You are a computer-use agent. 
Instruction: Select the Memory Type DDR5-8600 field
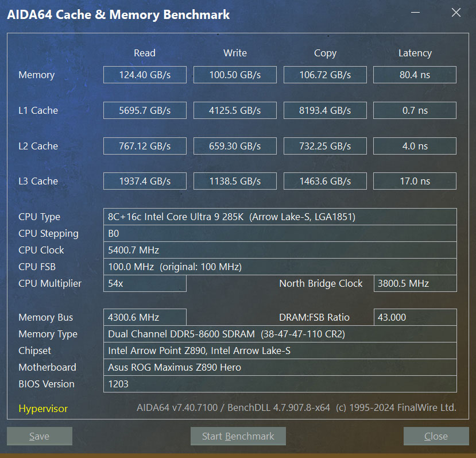280,334
